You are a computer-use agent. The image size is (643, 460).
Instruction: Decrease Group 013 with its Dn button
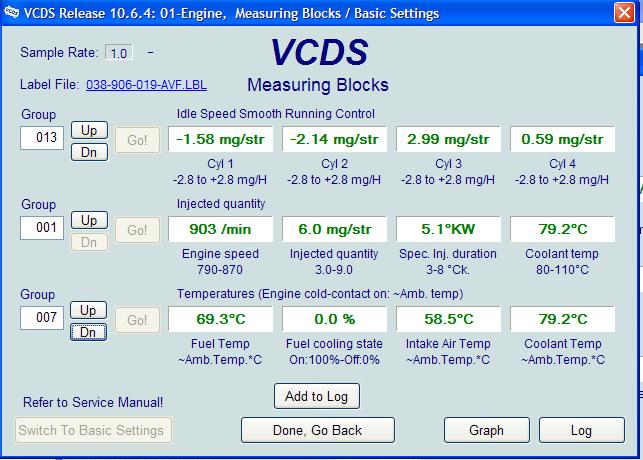click(x=89, y=153)
